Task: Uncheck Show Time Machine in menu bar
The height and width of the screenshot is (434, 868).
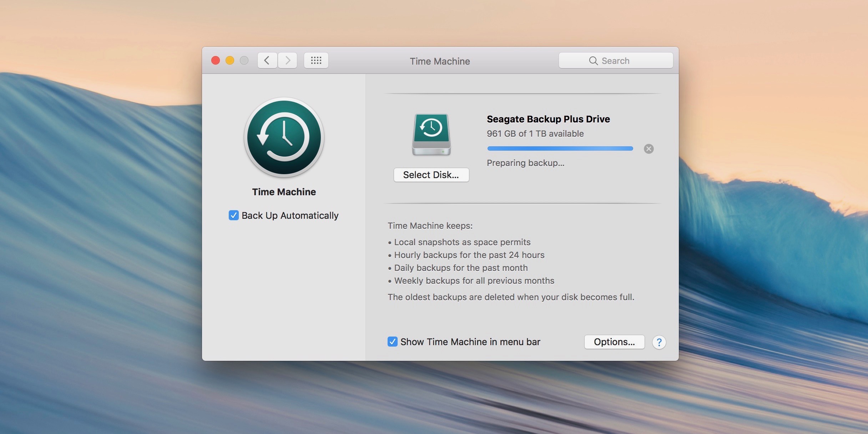Action: pos(392,342)
